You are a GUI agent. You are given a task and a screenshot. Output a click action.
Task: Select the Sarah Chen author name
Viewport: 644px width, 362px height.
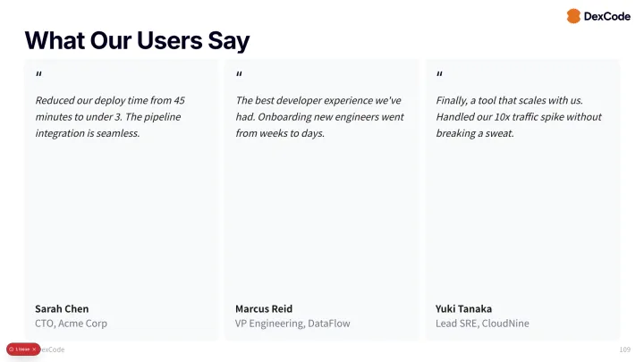[62, 308]
